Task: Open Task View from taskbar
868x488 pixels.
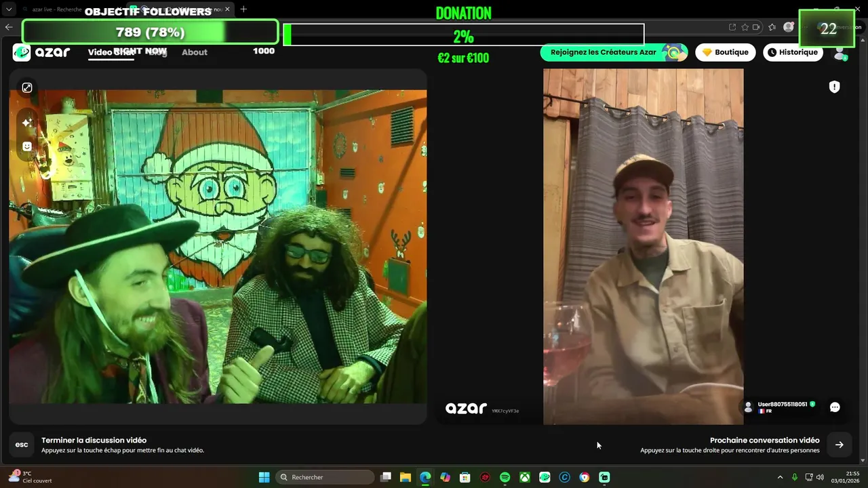Action: click(x=386, y=477)
